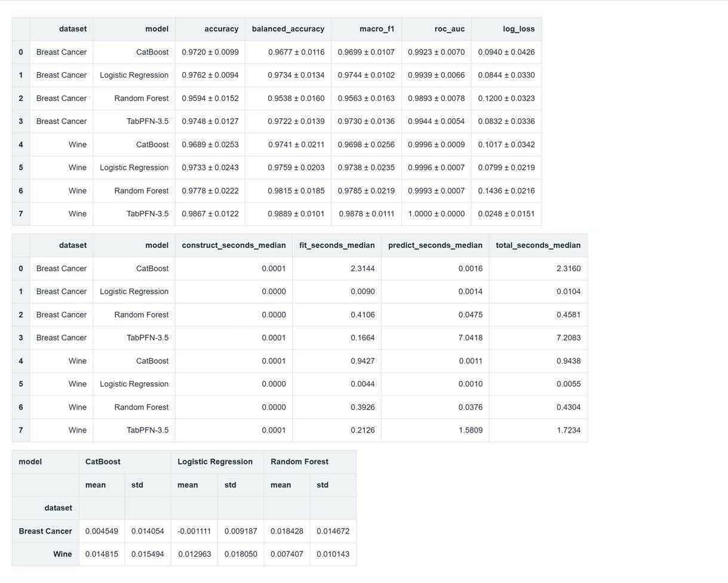Click the 7.2083 total seconds cell
Image resolution: width=728 pixels, height=583 pixels.
tap(538, 337)
